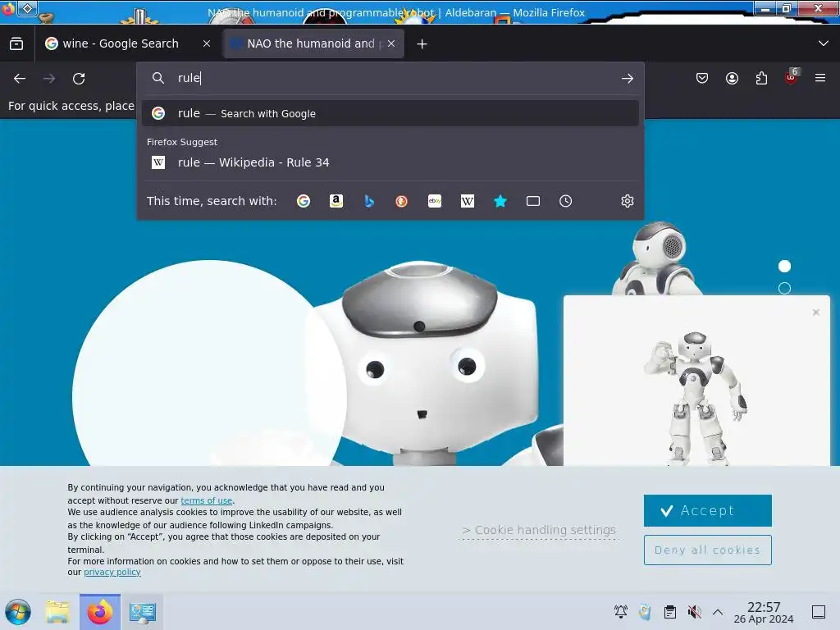Open the Extensions panel
Screen dimensions: 840x630
pyautogui.click(x=761, y=78)
